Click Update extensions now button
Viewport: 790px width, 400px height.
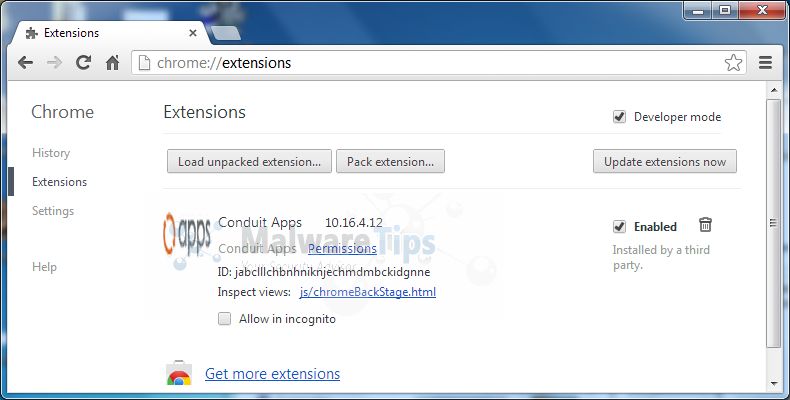[665, 161]
